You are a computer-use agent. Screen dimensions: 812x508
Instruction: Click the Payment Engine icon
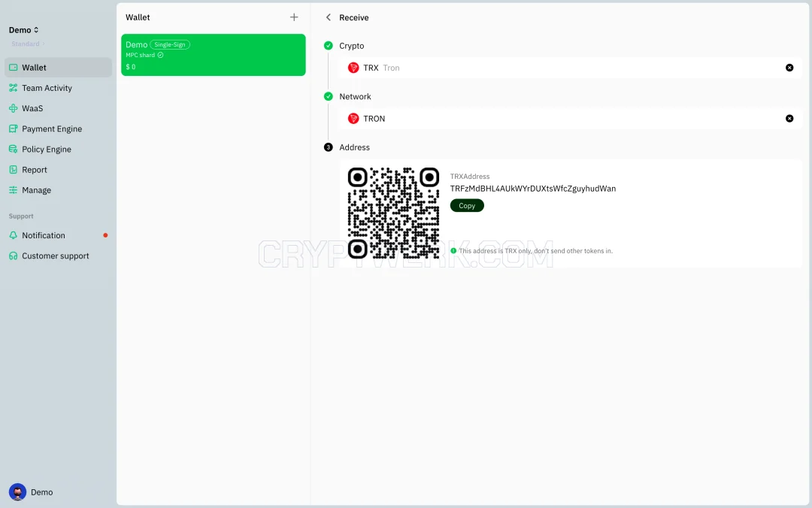coord(14,129)
